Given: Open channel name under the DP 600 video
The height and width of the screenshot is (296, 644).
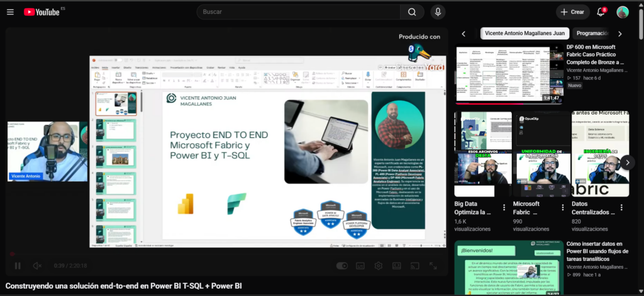Looking at the screenshot, I should (x=596, y=71).
